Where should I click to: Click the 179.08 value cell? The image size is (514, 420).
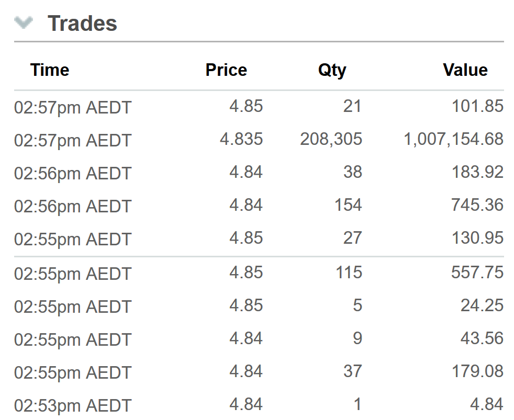click(x=477, y=371)
